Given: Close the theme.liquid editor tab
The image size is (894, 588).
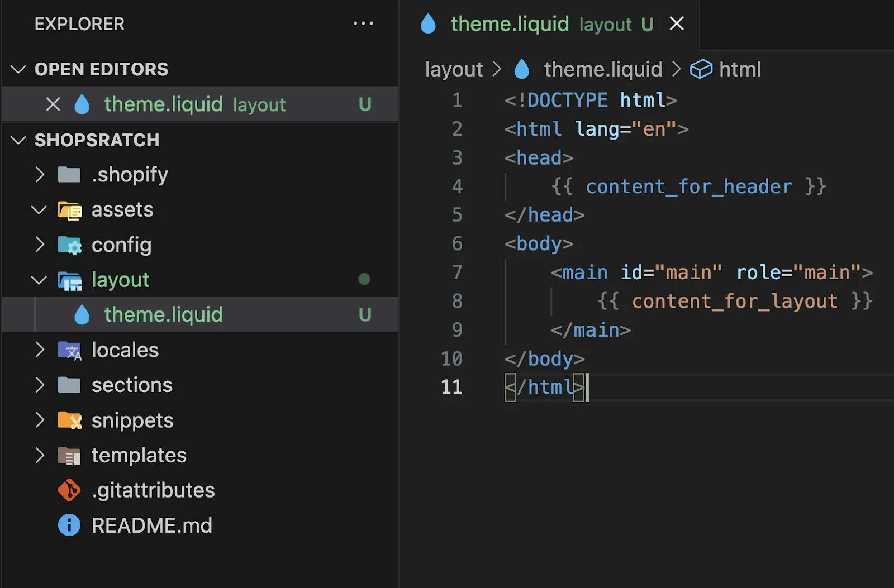Looking at the screenshot, I should click(677, 23).
